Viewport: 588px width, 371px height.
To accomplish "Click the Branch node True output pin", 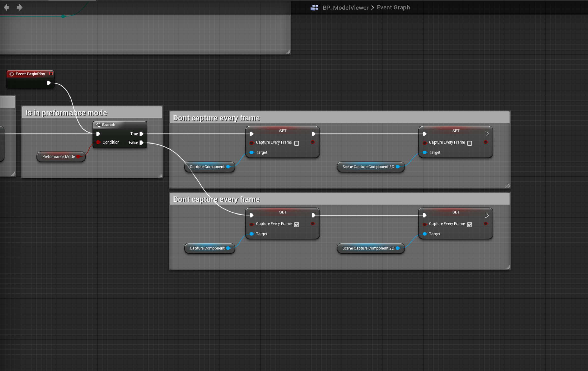I will coord(142,134).
